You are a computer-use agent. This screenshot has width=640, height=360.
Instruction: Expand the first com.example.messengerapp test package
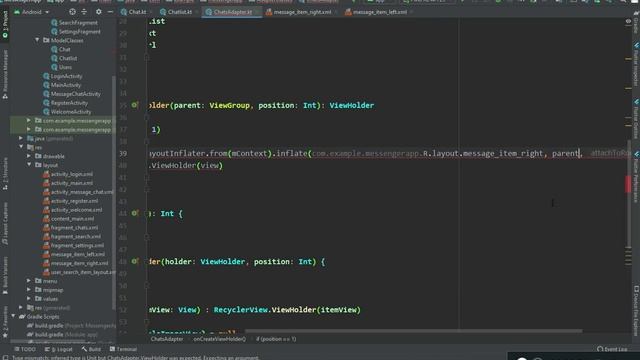[x=29, y=120]
